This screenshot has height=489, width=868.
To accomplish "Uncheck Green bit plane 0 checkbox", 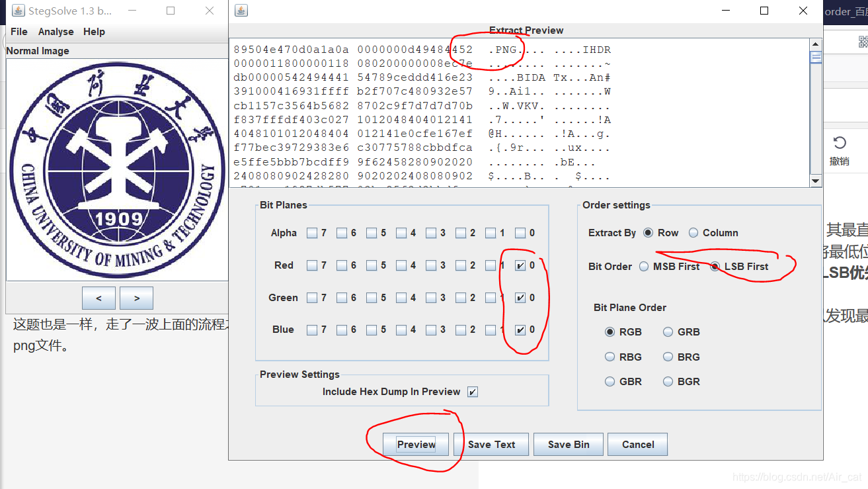I will point(520,298).
